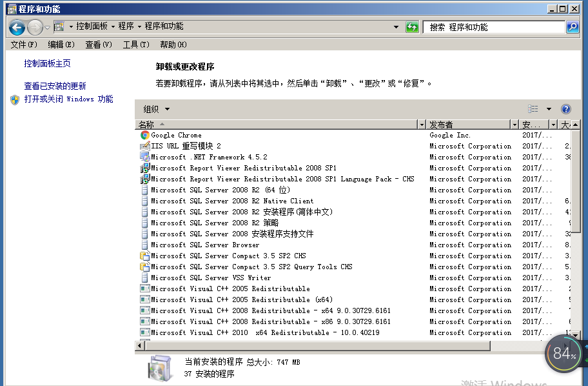This screenshot has height=386, width=588.
Task: Click Visual C++ 2008 x86 9.0.30729.6161 icon
Action: click(145, 321)
